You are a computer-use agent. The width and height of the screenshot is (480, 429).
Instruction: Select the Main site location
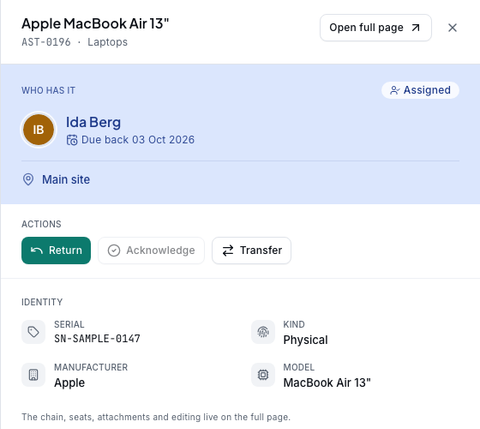[66, 180]
